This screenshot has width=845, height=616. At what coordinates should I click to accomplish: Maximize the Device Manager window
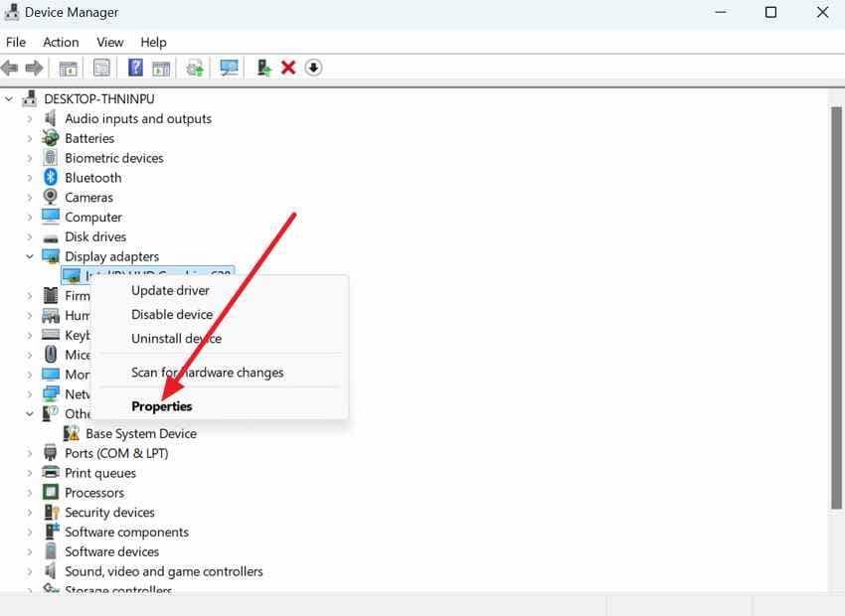coord(770,12)
